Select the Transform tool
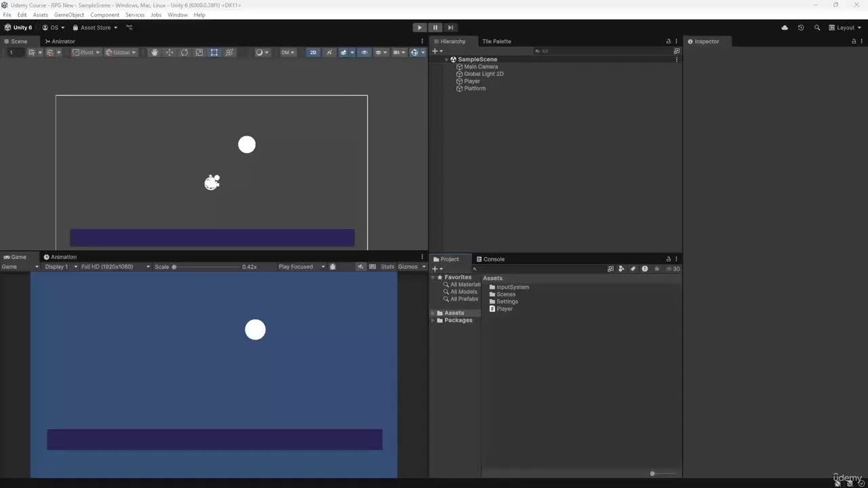Viewport: 868px width, 488px height. click(x=229, y=52)
